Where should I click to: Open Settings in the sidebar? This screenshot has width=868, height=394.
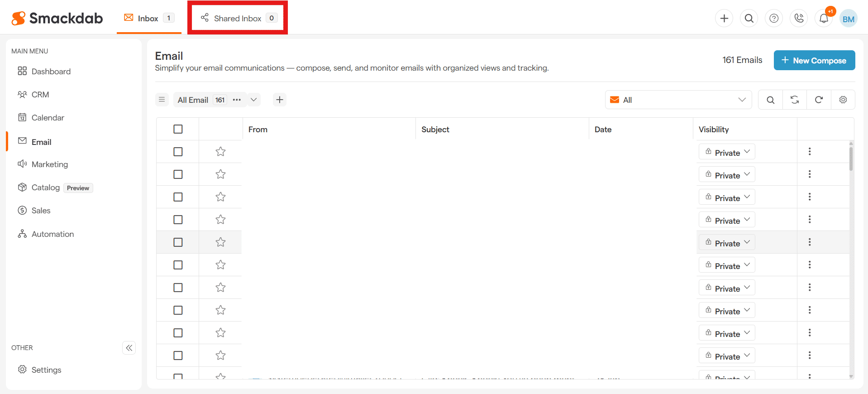click(x=46, y=370)
